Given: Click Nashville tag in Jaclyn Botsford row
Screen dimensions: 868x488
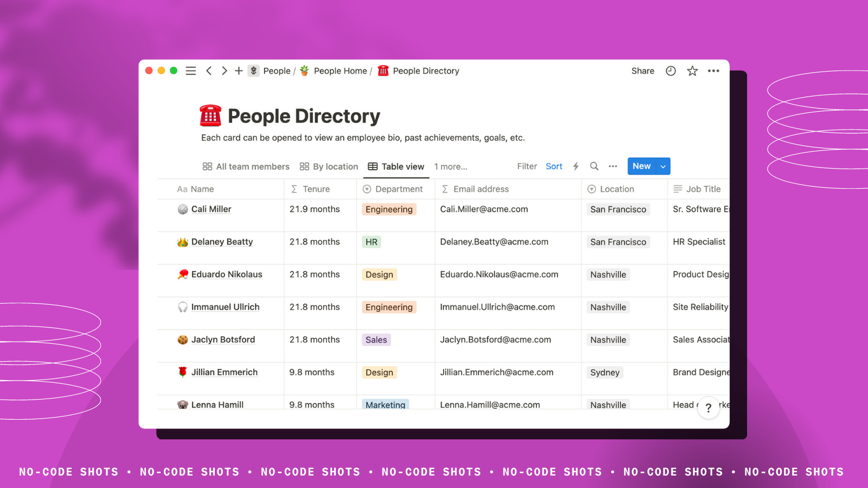Looking at the screenshot, I should pos(608,340).
